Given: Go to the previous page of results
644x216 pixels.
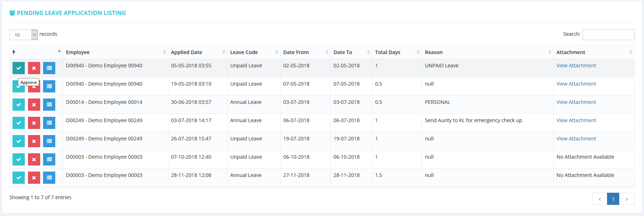Looking at the screenshot, I should (600, 199).
